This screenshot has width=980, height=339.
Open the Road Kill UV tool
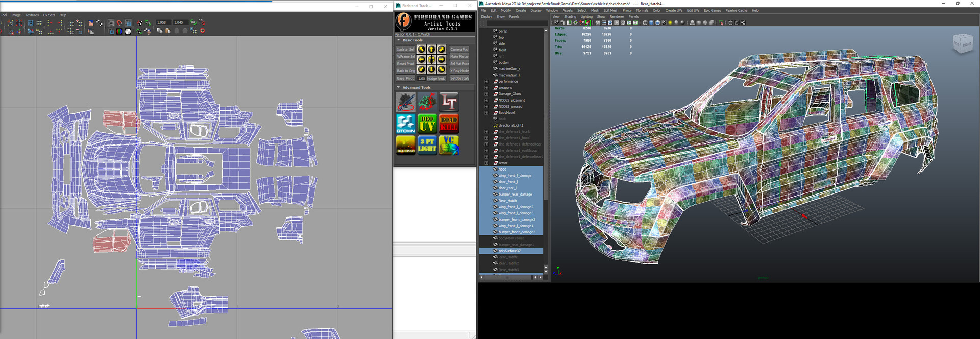pos(449,124)
